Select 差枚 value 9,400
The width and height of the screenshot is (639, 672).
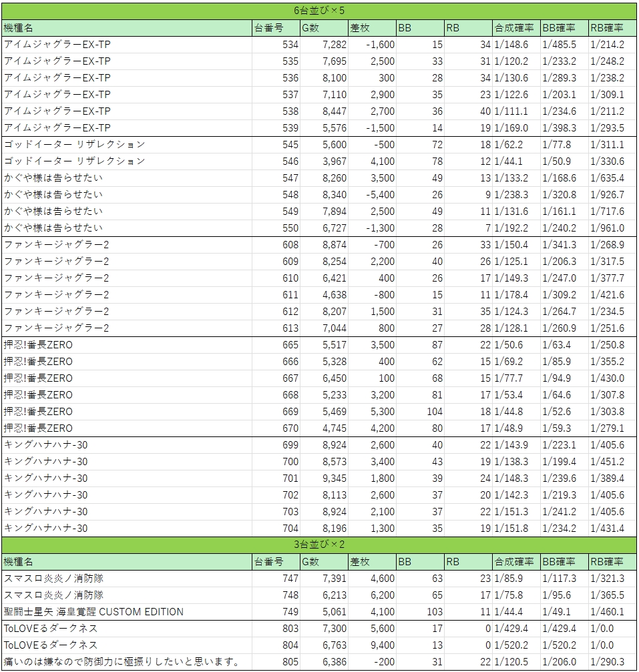tap(373, 646)
